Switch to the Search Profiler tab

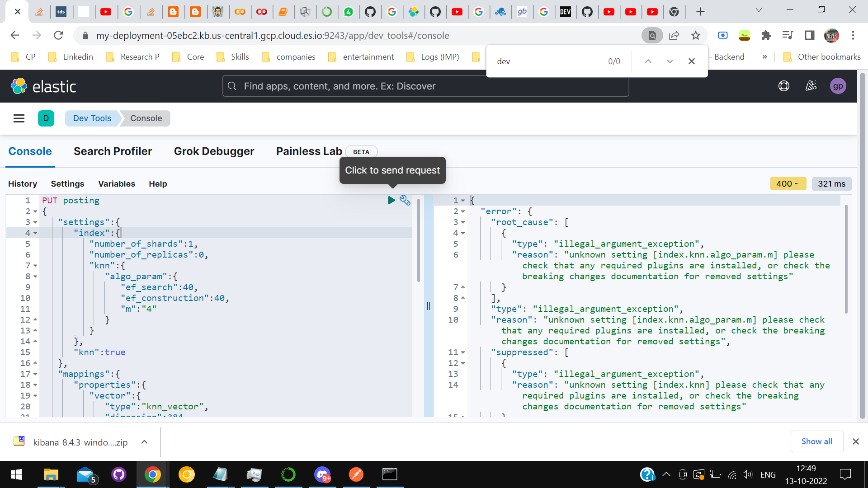coord(113,151)
